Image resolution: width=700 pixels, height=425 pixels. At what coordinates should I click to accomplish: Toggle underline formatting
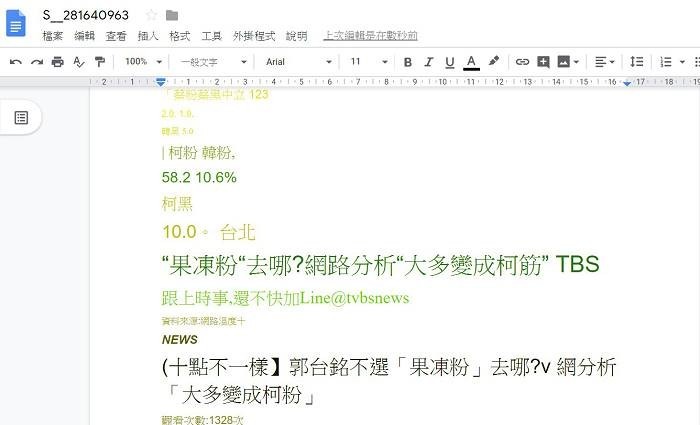[x=450, y=62]
